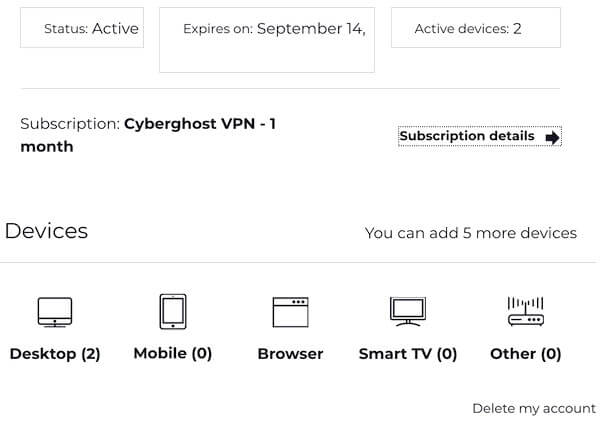Switch to the Browser label
The image size is (600, 421).
point(290,354)
